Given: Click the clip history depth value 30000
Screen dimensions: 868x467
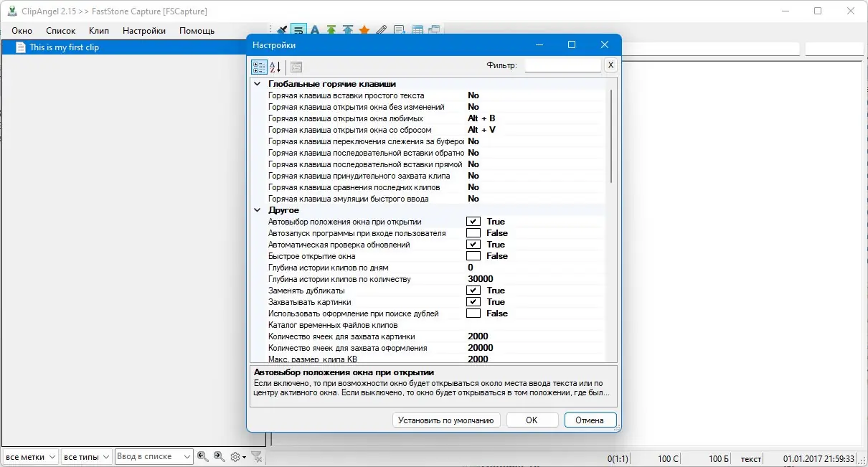Looking at the screenshot, I should pos(480,279).
